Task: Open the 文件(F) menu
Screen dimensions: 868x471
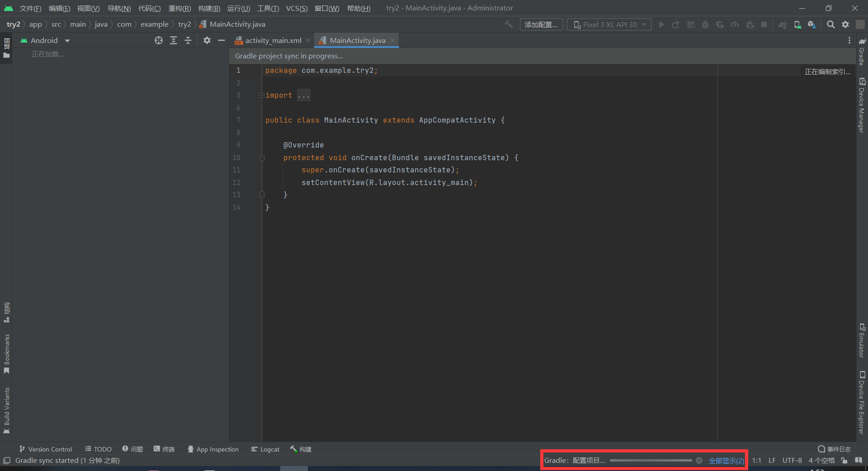Action: [x=30, y=8]
